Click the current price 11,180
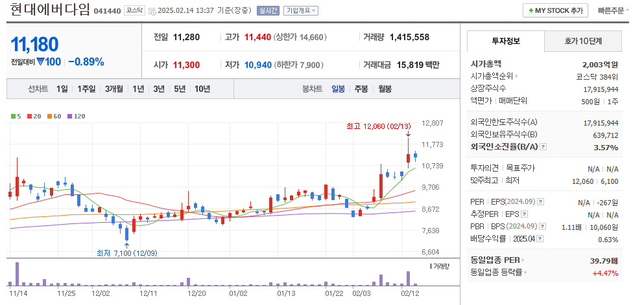 click(x=34, y=44)
